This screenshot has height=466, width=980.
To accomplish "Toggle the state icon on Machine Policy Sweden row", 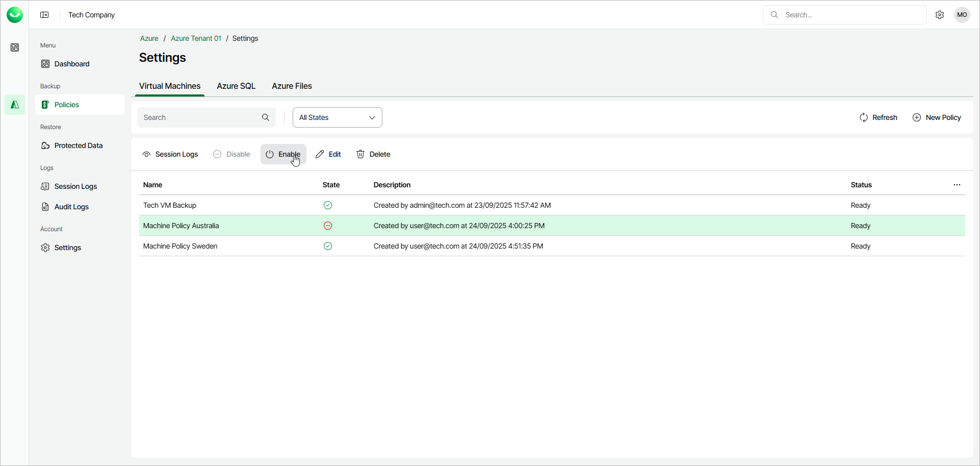I will (x=328, y=246).
